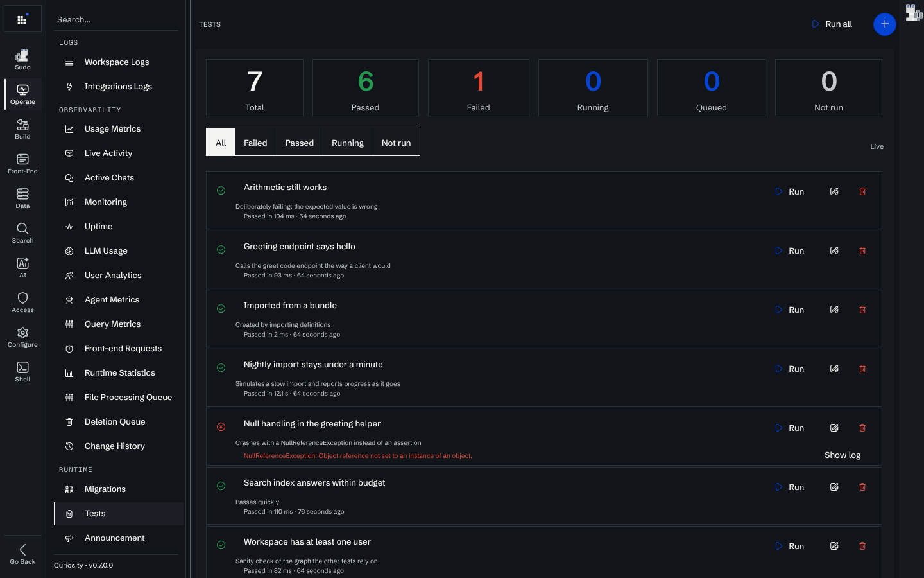Run the Greeting endpoint says hello test
The image size is (924, 578).
(x=790, y=250)
